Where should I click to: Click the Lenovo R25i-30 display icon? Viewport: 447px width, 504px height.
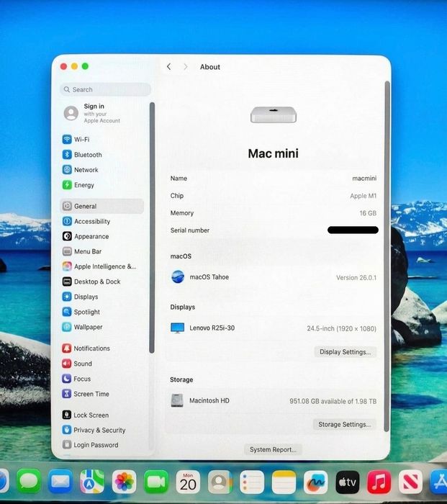pyautogui.click(x=177, y=328)
